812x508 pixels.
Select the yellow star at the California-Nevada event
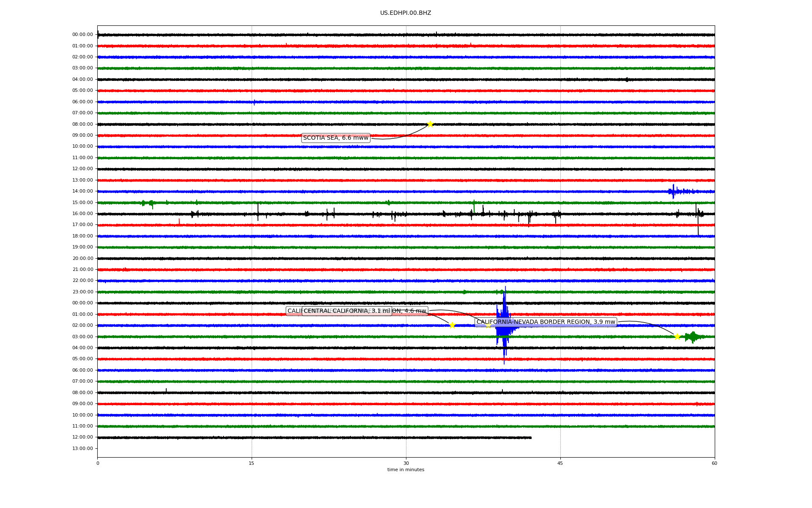point(677,337)
